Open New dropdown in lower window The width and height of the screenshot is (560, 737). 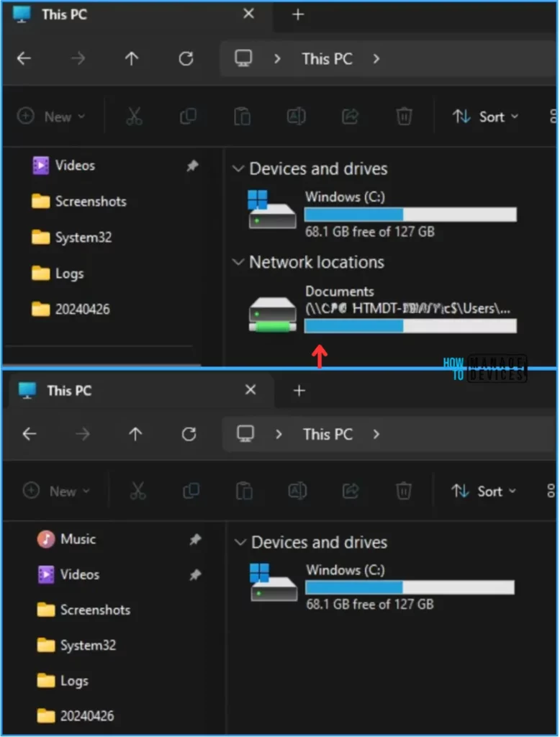(56, 492)
